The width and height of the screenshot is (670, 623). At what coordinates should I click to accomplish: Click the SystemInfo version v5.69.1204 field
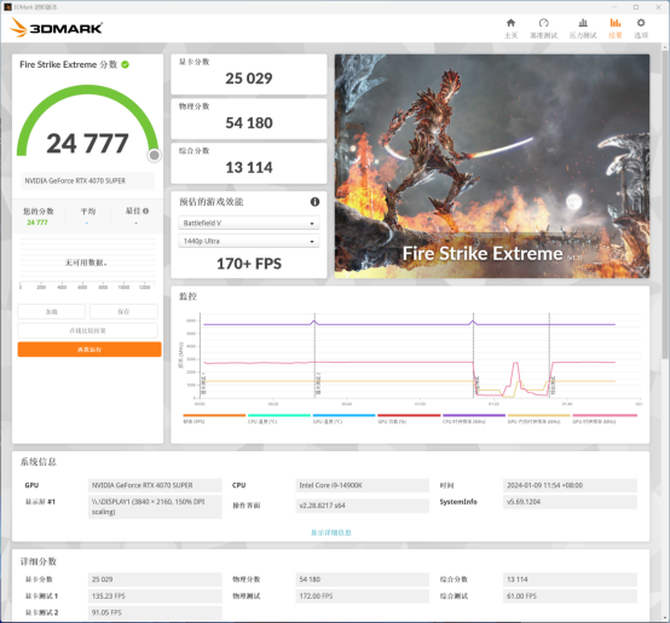570,502
